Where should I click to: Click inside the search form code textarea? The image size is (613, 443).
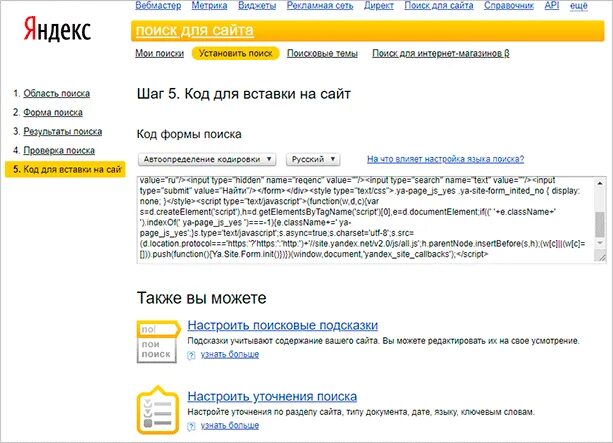(x=366, y=219)
